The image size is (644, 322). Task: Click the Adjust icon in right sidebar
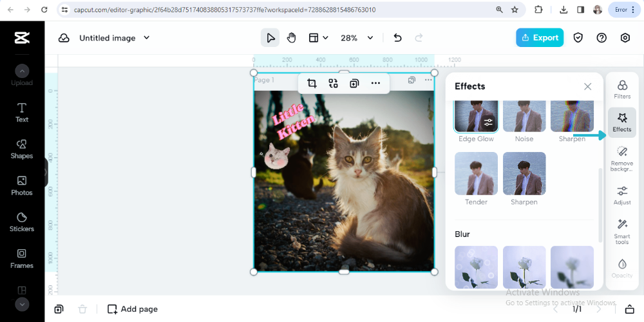[622, 194]
